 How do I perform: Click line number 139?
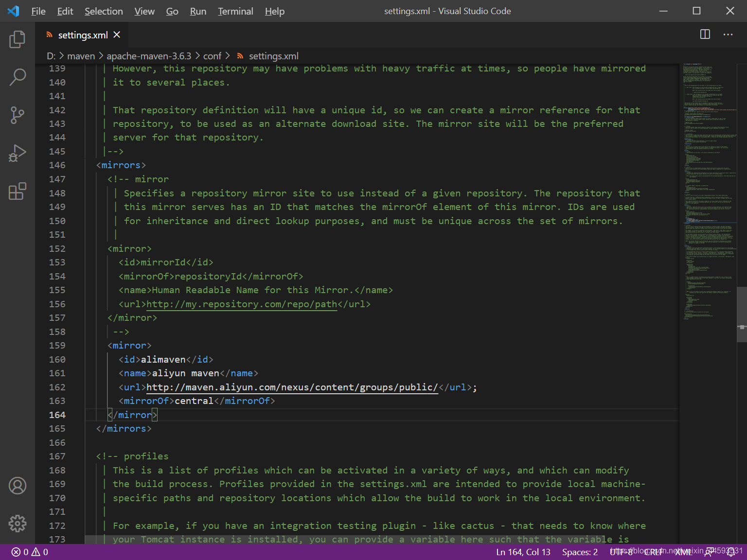tap(57, 69)
